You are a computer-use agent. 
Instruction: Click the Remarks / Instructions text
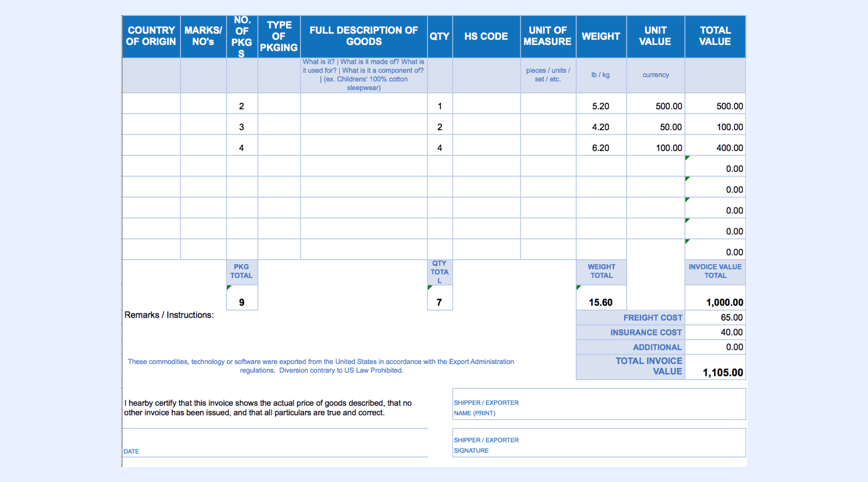tap(169, 315)
